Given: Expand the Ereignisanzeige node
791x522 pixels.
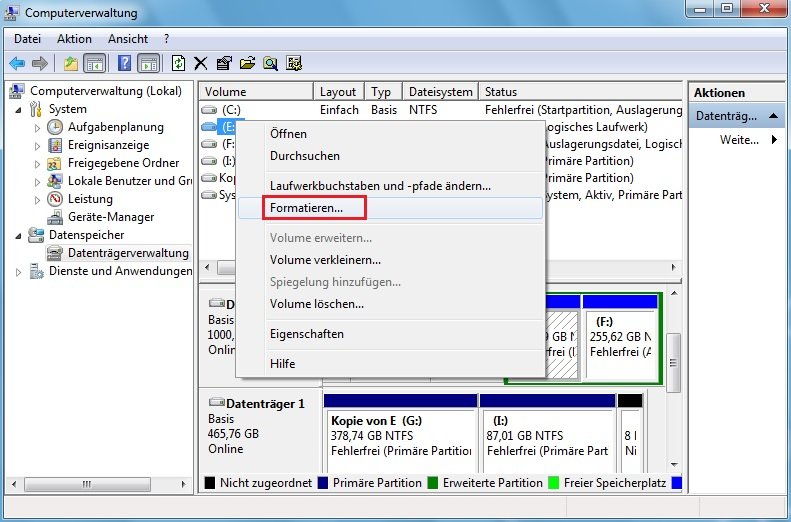Looking at the screenshot, I should [x=37, y=146].
